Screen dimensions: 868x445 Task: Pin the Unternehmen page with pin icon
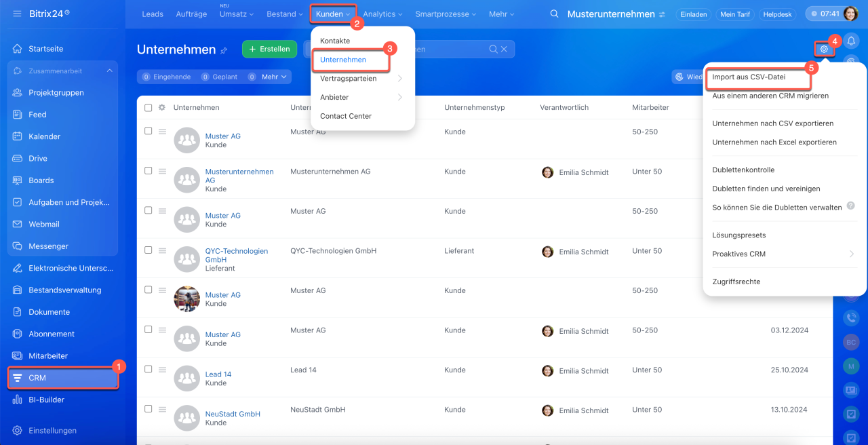click(x=224, y=50)
